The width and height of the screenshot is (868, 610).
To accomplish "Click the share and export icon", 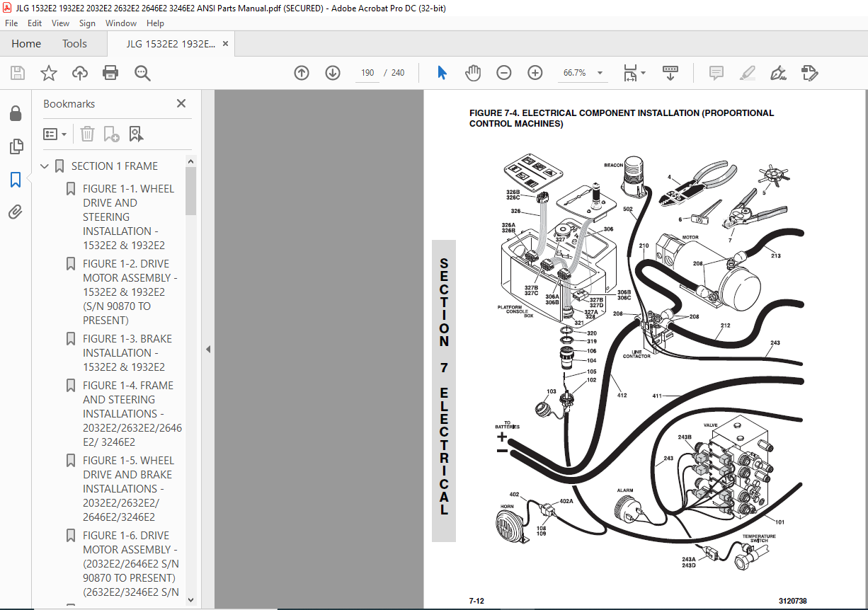I will point(809,73).
